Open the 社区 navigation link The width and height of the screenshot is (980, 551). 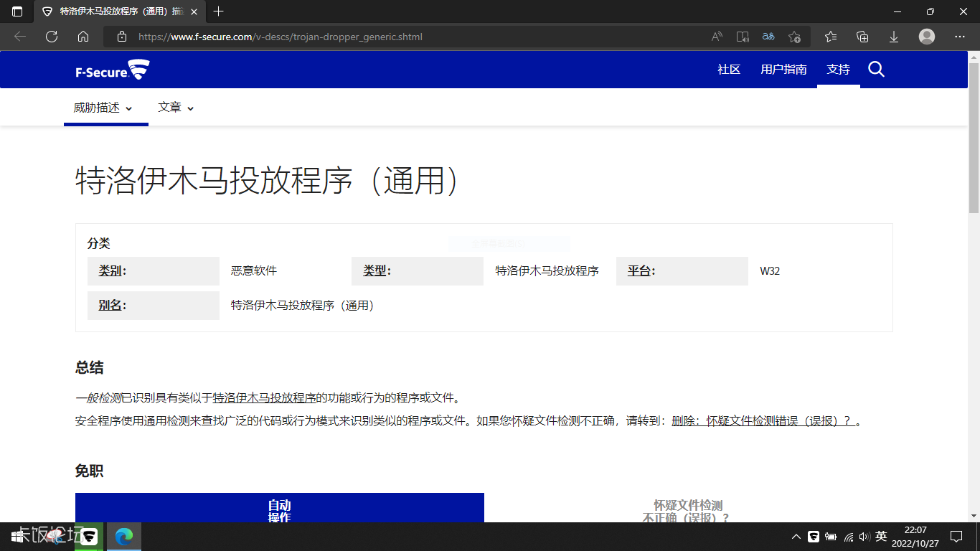click(x=729, y=70)
